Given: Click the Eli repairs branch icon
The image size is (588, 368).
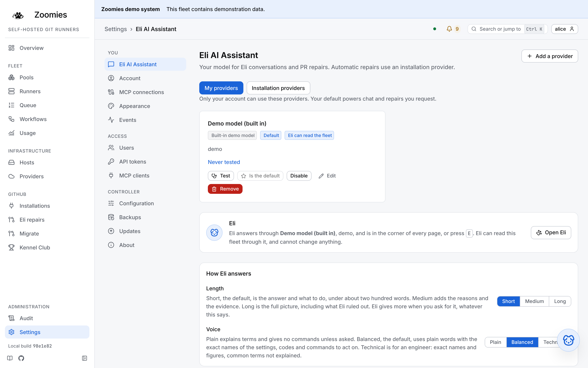Looking at the screenshot, I should [11, 220].
